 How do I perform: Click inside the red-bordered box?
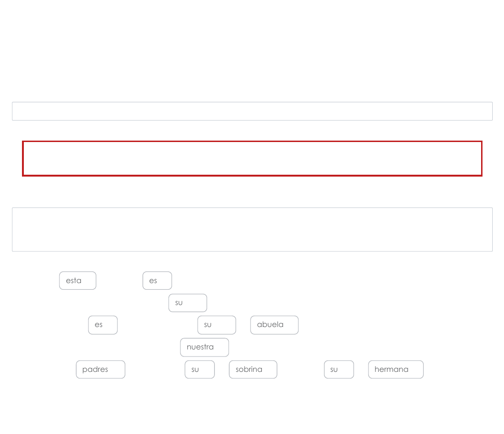252,158
